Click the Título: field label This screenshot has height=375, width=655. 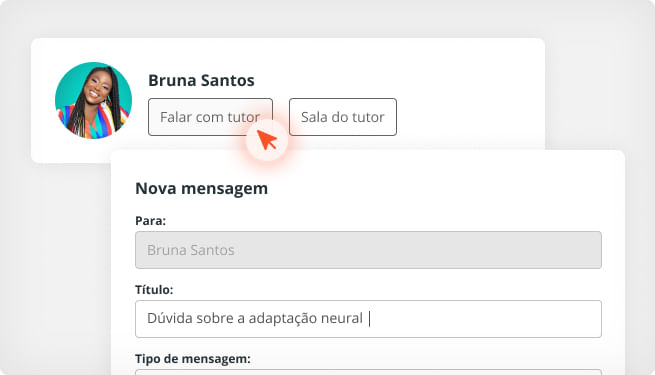click(154, 289)
